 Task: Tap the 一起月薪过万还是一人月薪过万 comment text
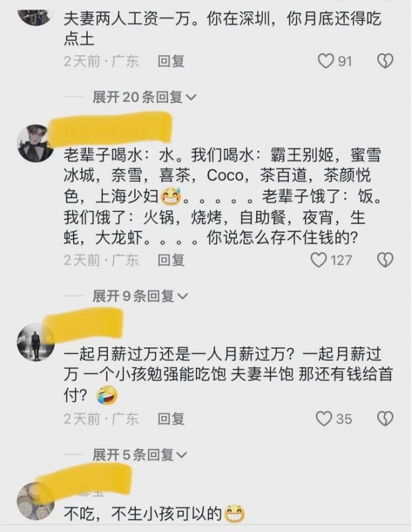coord(228,375)
